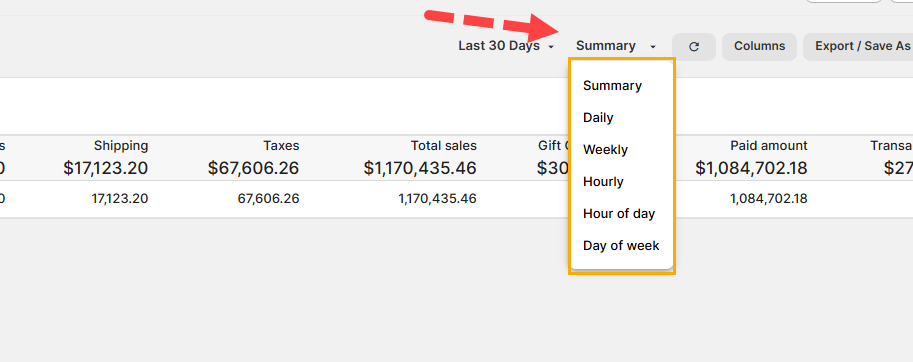Click the Paid amount column header
The width and height of the screenshot is (913, 362).
click(x=769, y=145)
